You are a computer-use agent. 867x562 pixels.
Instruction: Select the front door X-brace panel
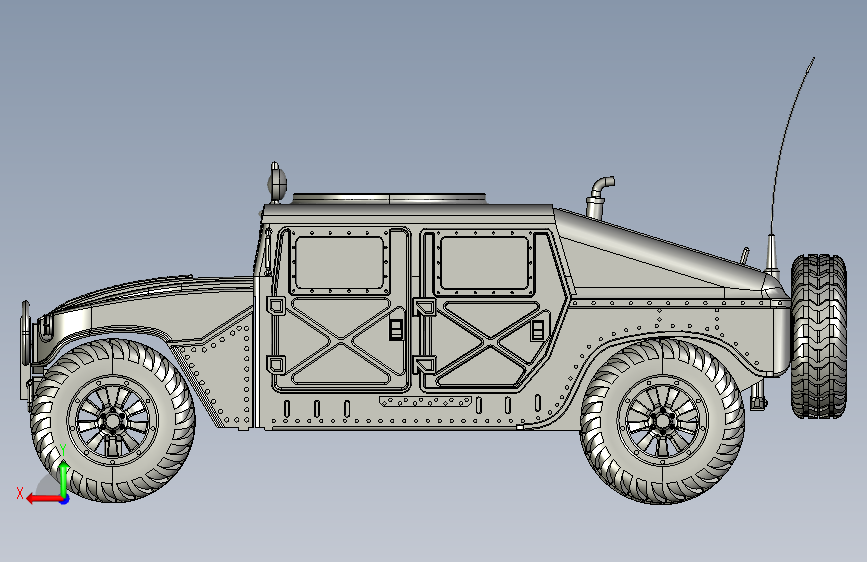click(342, 341)
